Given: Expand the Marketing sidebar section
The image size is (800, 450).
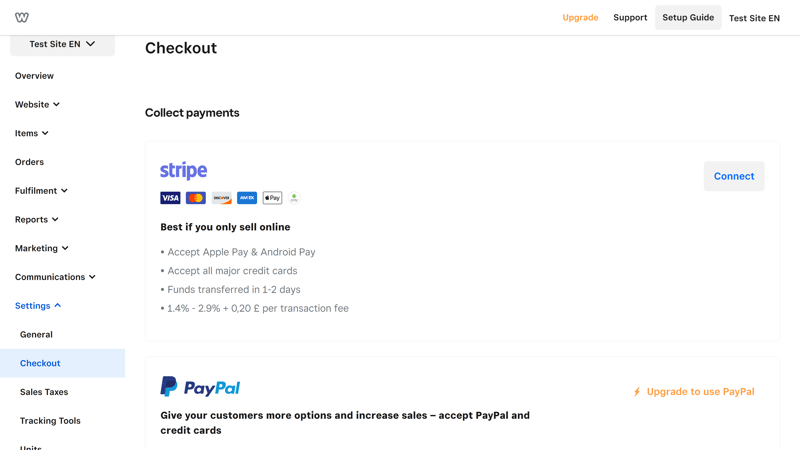Looking at the screenshot, I should 41,248.
